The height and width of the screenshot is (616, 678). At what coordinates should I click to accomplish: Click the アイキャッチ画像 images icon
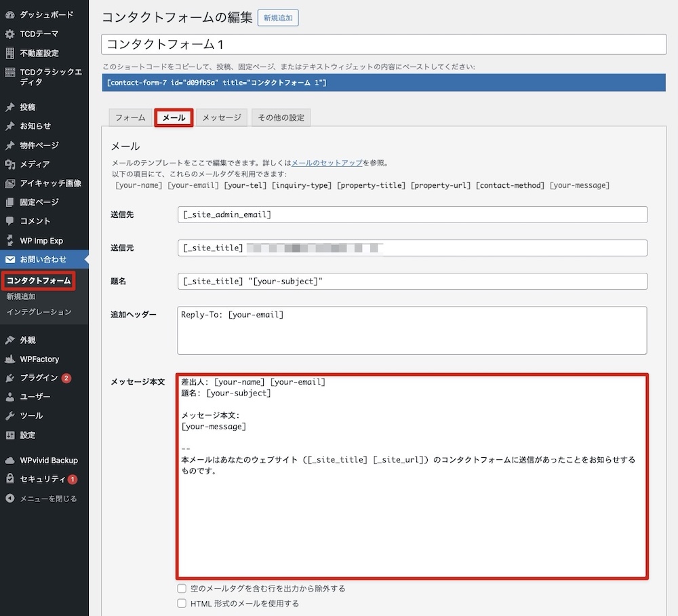(10, 183)
